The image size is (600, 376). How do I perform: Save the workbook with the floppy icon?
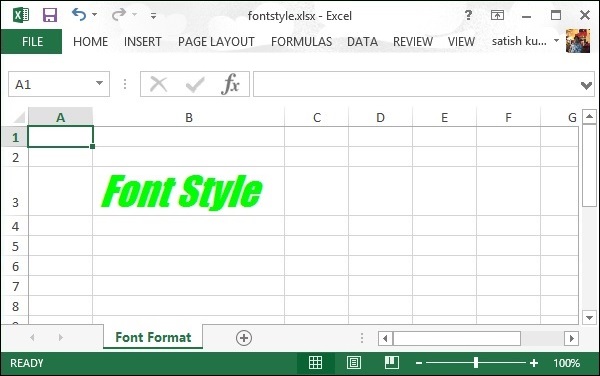pyautogui.click(x=50, y=15)
